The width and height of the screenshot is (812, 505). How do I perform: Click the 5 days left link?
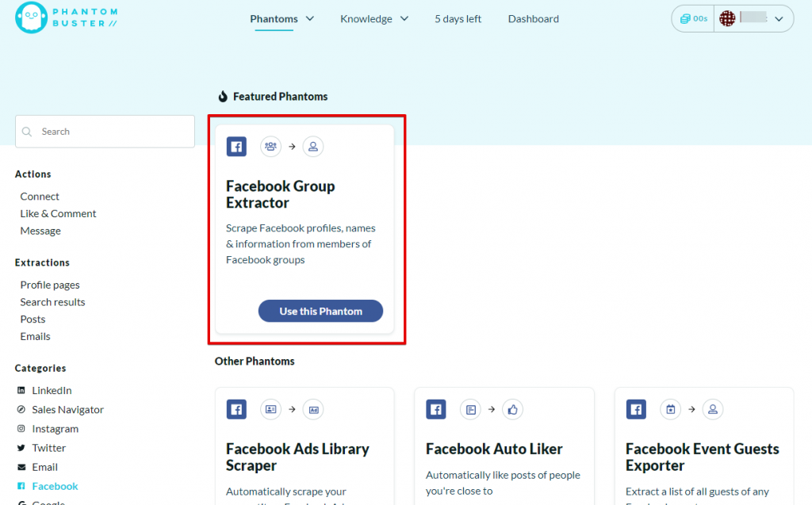(458, 19)
